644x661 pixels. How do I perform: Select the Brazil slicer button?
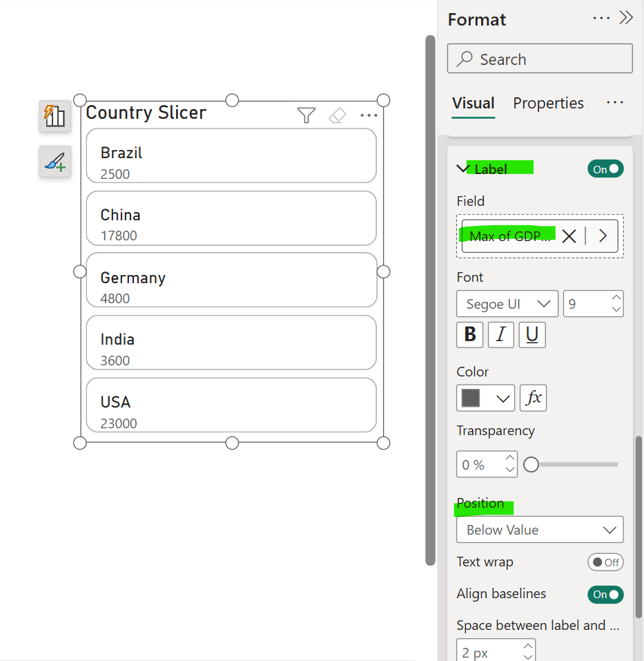coord(231,155)
